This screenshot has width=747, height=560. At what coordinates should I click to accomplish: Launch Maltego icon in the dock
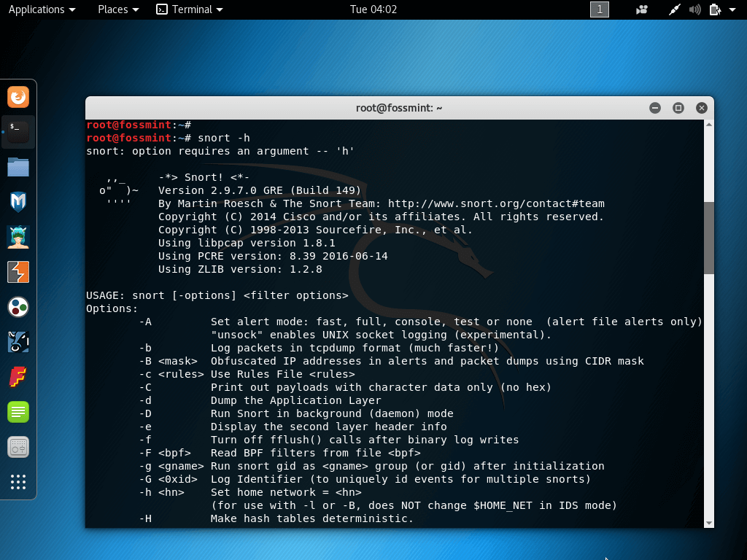click(18, 342)
